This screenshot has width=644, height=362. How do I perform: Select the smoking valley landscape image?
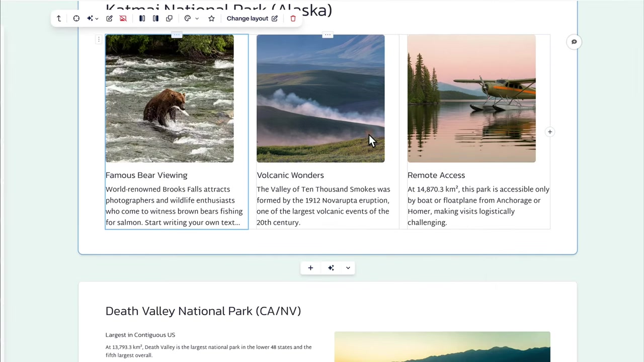pos(320,99)
